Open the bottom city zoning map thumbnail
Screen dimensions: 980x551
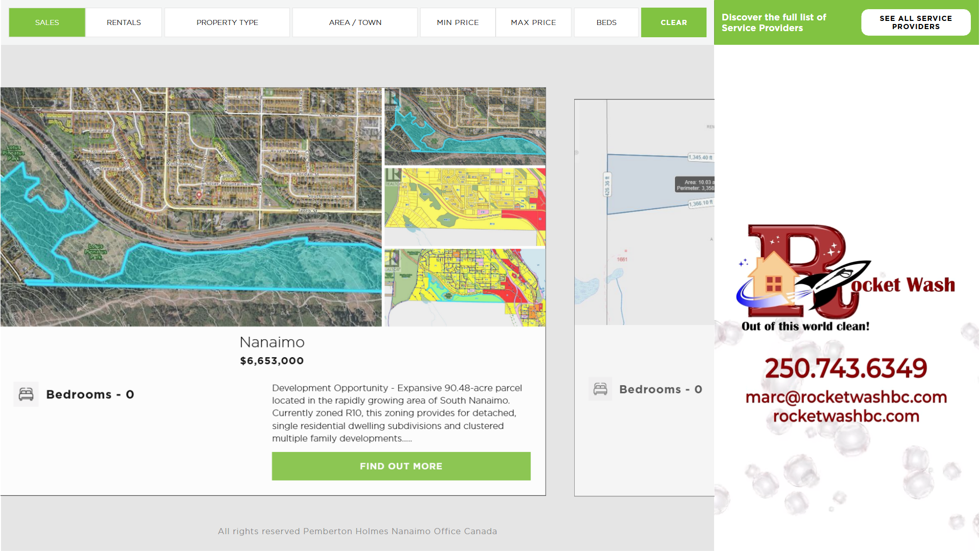tap(464, 287)
